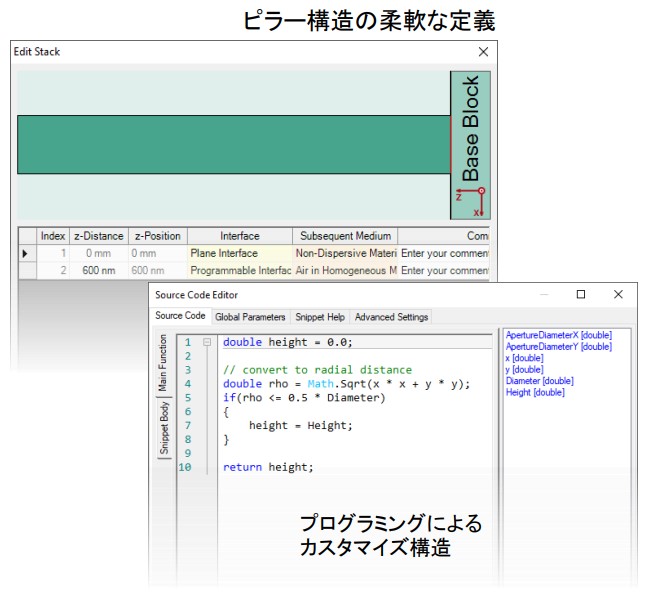Screen dimensions: 645x603
Task: Close the Source Code Editor window
Action: click(619, 295)
